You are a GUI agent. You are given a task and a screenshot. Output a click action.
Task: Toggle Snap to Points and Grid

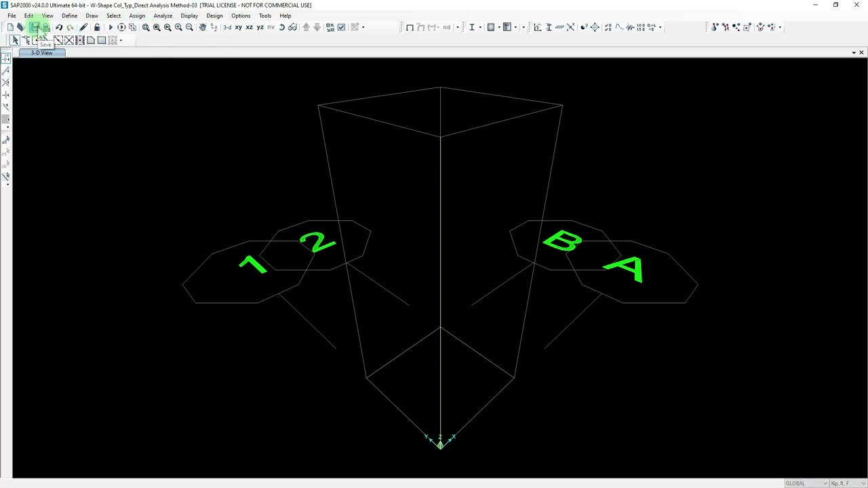[x=6, y=58]
